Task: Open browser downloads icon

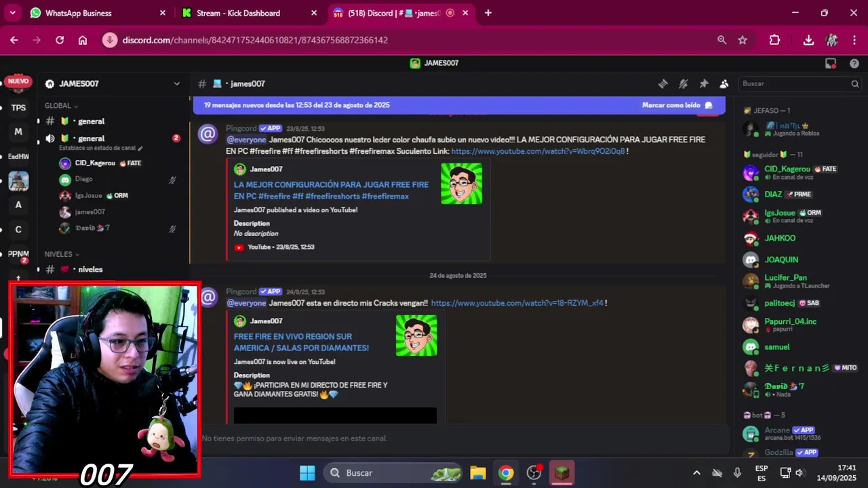Action: click(808, 40)
